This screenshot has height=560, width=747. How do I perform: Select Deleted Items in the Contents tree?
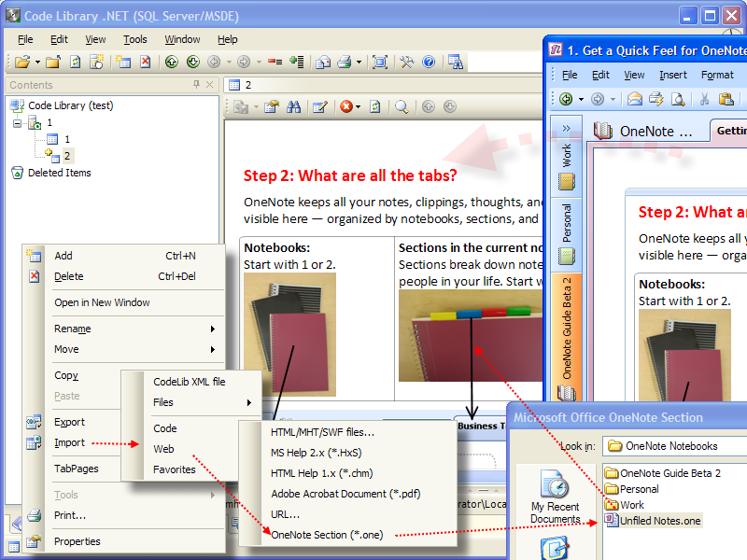point(60,173)
